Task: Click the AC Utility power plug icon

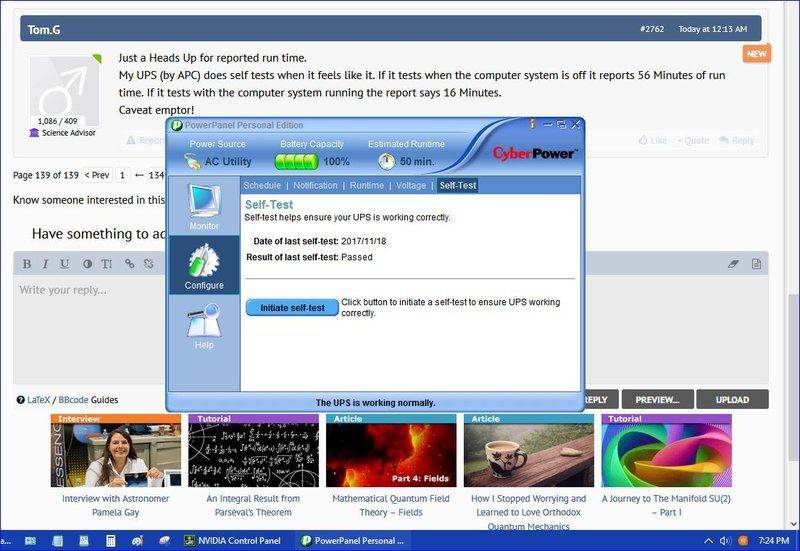Action: pos(192,162)
